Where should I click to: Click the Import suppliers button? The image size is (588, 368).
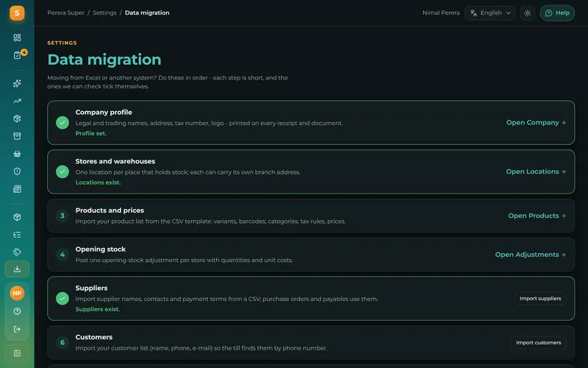540,299
